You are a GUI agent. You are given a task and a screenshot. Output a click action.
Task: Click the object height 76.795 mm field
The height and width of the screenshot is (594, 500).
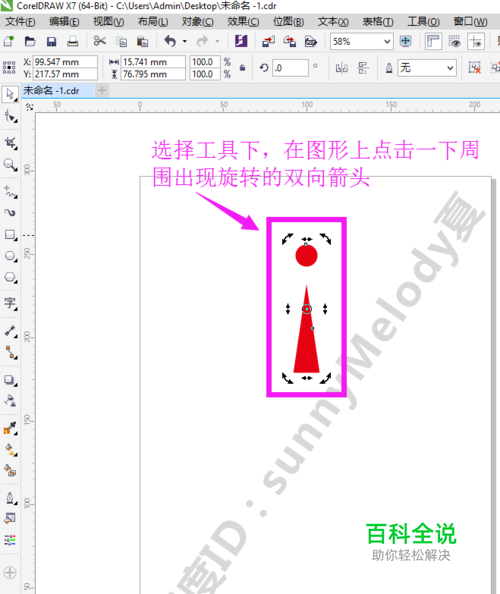(153, 74)
